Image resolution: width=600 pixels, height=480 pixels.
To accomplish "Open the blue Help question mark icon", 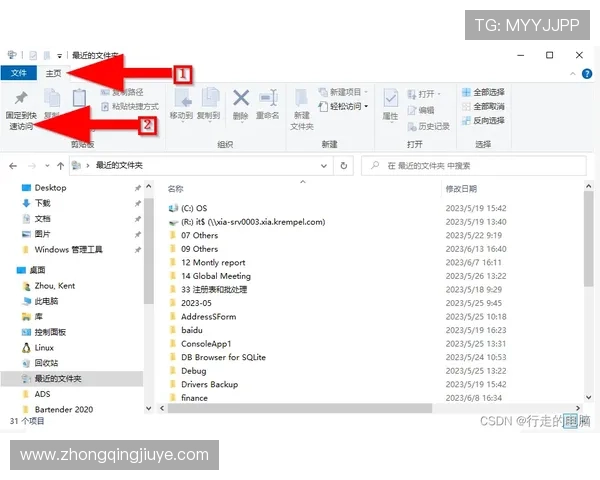I will [583, 73].
